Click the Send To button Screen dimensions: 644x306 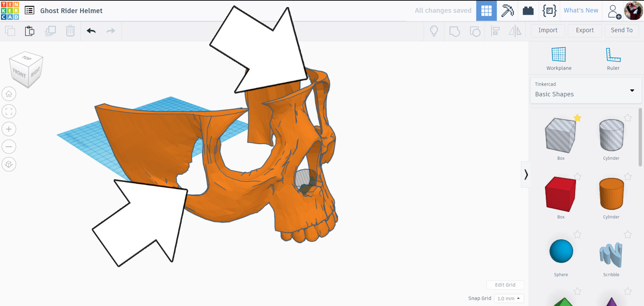[x=622, y=31]
